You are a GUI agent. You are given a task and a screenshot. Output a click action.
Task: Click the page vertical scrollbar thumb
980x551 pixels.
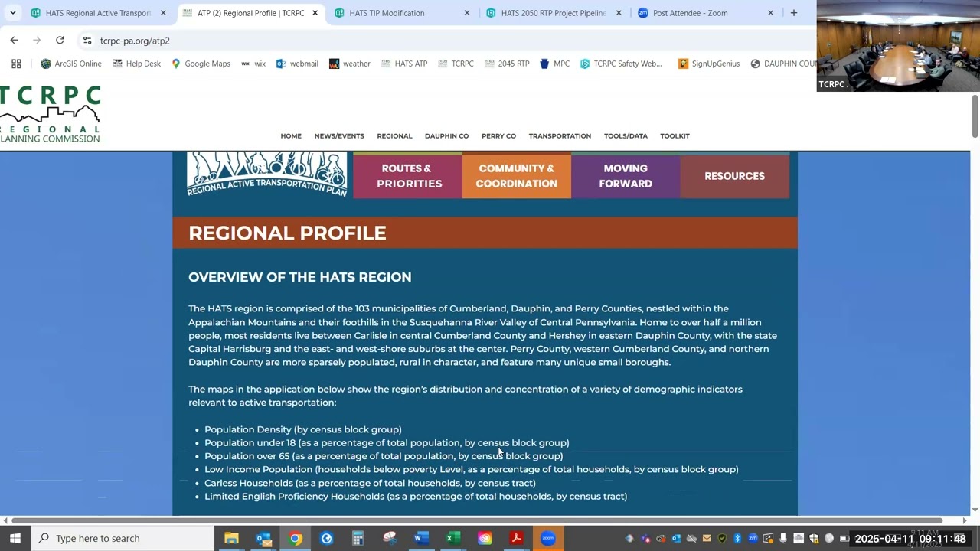pyautogui.click(x=975, y=117)
